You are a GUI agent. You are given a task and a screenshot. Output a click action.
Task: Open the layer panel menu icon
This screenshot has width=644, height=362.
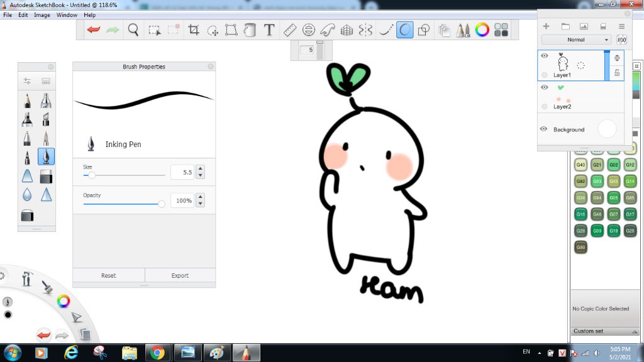[x=621, y=26]
